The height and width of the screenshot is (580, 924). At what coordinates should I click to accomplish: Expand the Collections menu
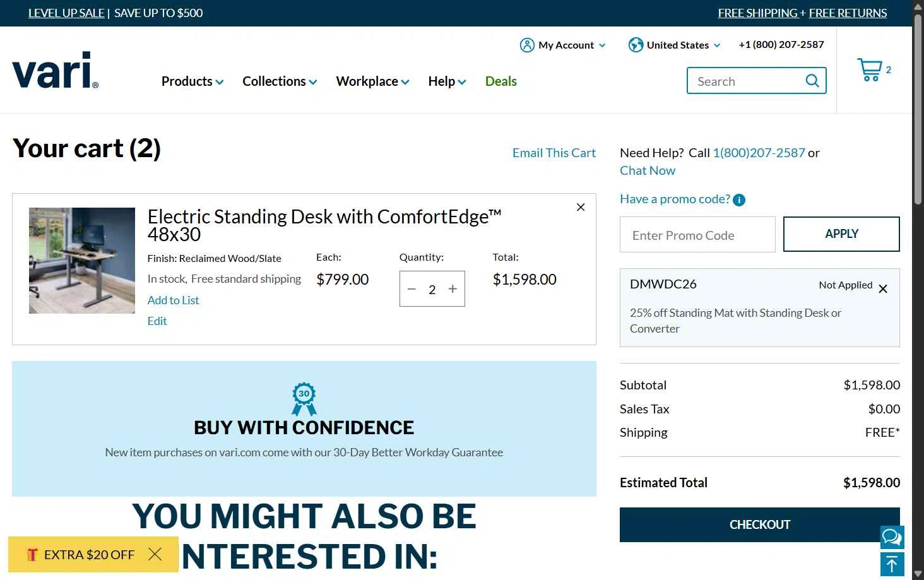coord(280,81)
